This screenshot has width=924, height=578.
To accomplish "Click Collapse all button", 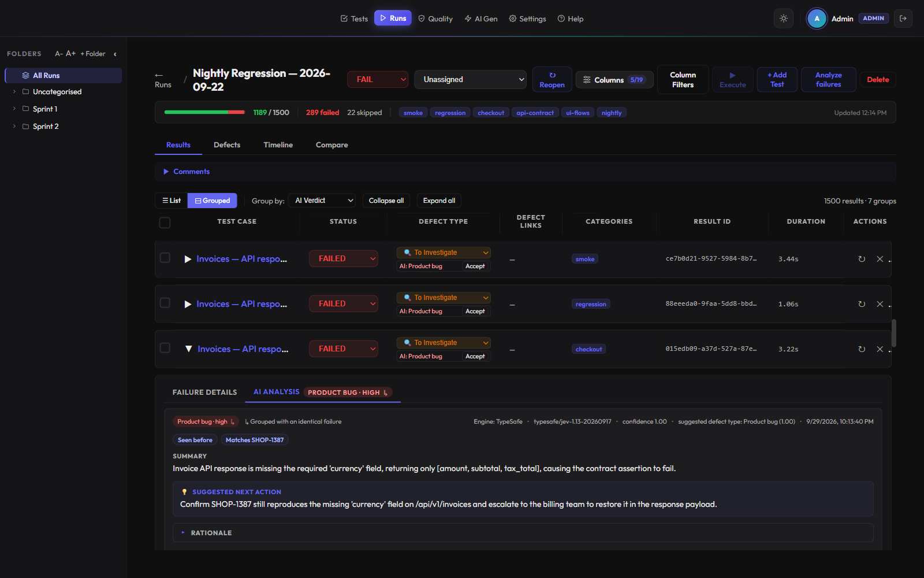I will [386, 201].
